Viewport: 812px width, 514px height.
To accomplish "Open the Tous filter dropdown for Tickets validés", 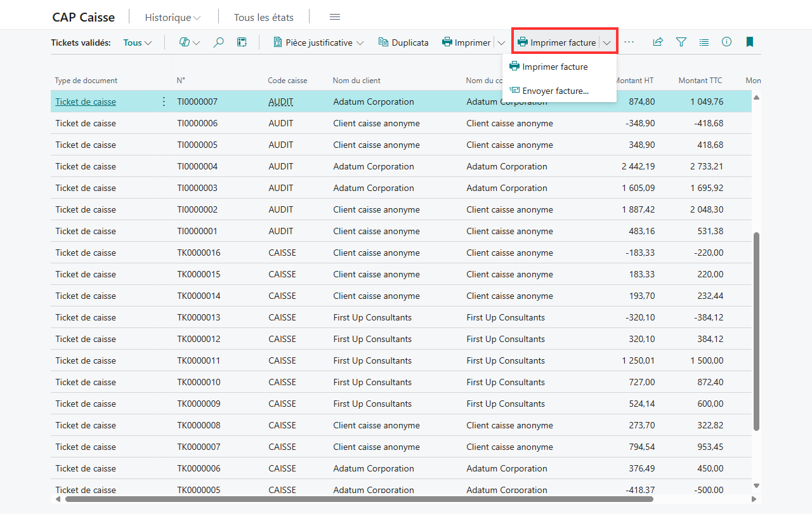I will coord(138,43).
